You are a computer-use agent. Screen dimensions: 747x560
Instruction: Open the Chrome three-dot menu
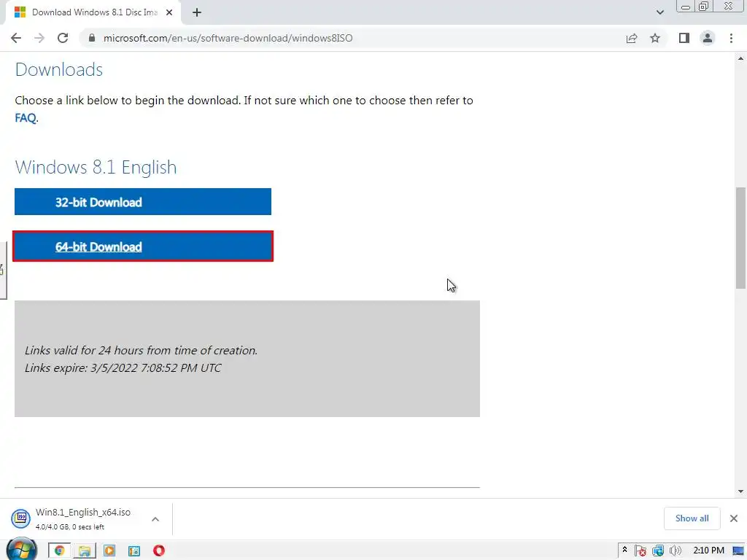coord(731,38)
